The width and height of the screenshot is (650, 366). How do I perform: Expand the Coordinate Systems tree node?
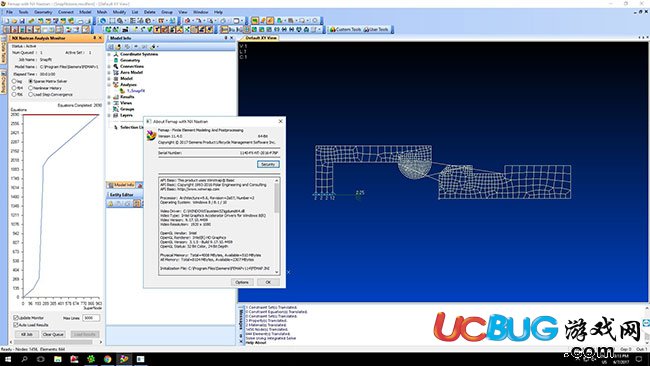click(109, 54)
